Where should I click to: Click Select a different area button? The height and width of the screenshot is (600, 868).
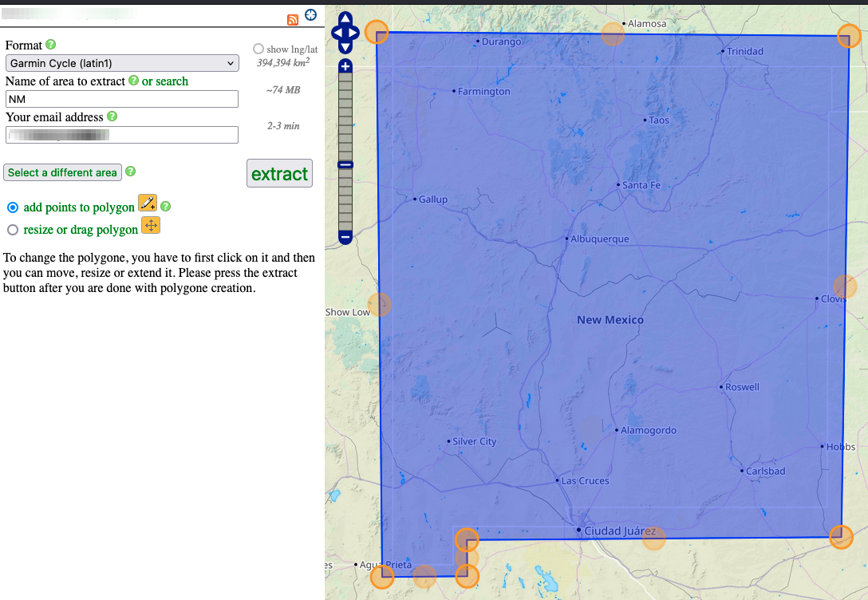point(62,172)
